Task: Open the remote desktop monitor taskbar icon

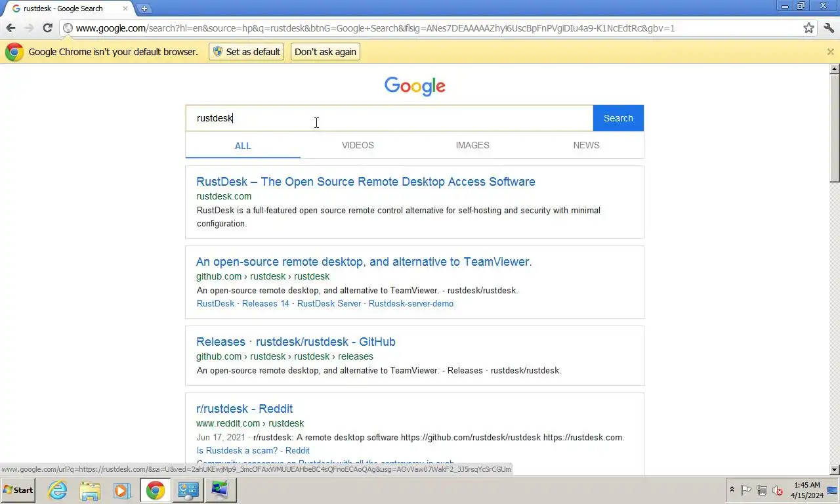Action: pyautogui.click(x=220, y=490)
